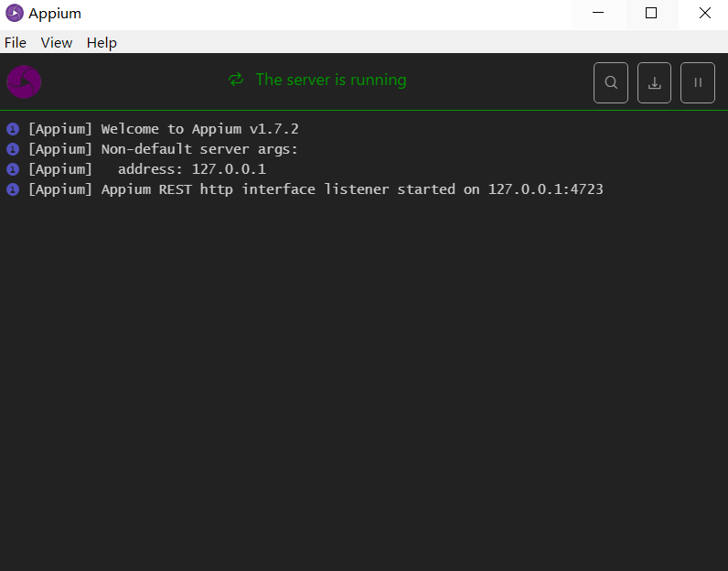728x571 pixels.
Task: Open the Help menu
Action: 102,43
